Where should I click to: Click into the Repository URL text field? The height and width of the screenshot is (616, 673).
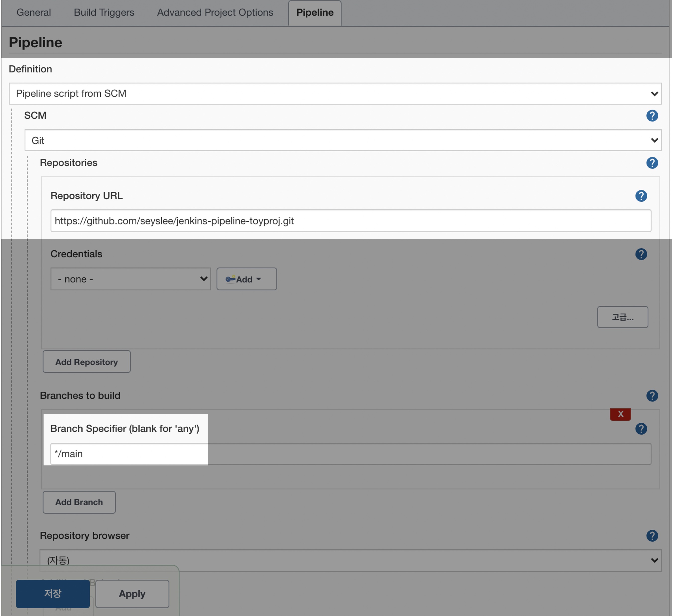(x=350, y=221)
